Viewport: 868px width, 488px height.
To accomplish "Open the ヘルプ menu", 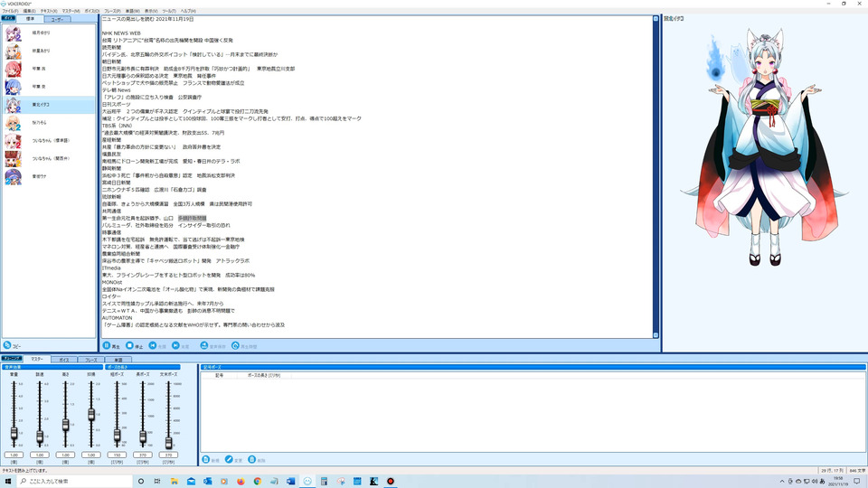I will tap(188, 11).
